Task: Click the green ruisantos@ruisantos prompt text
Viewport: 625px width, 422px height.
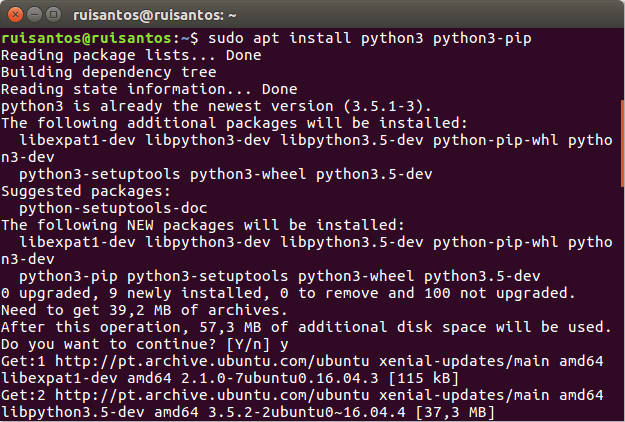Action: (87, 38)
